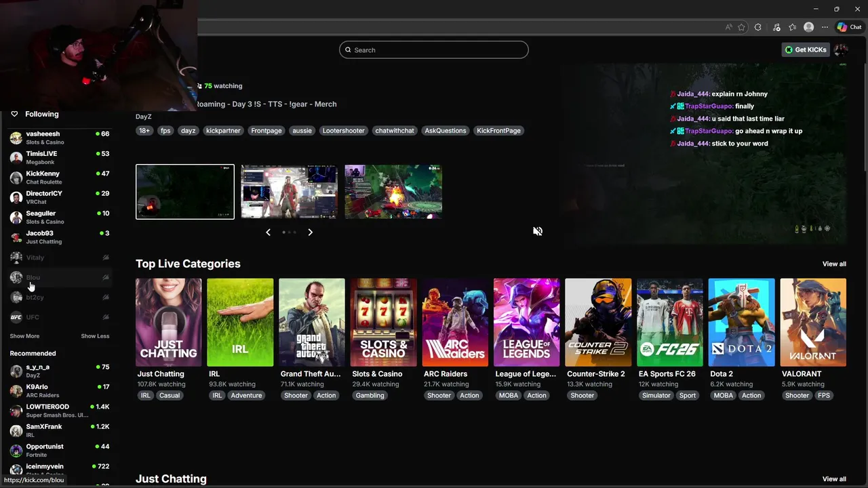Unmute the featured stream preview
Viewport: 868px width, 488px height.
point(538,231)
